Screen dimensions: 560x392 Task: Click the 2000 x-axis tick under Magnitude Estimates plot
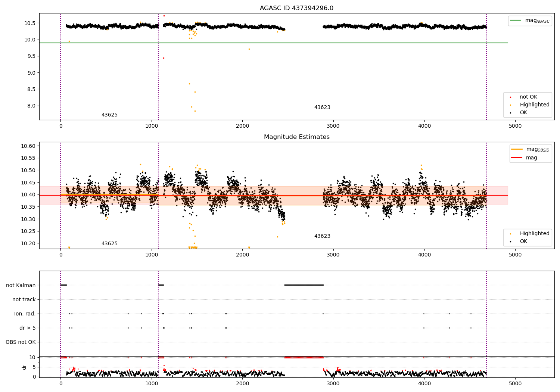(x=242, y=255)
